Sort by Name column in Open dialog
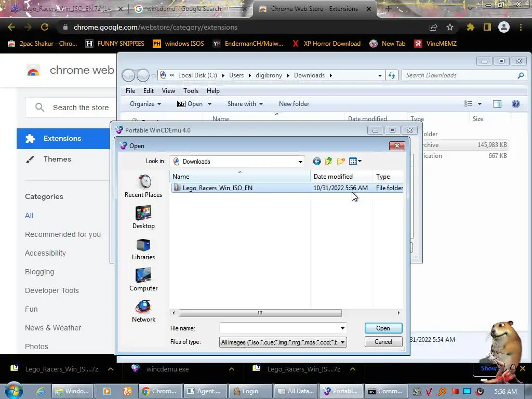 [240, 177]
